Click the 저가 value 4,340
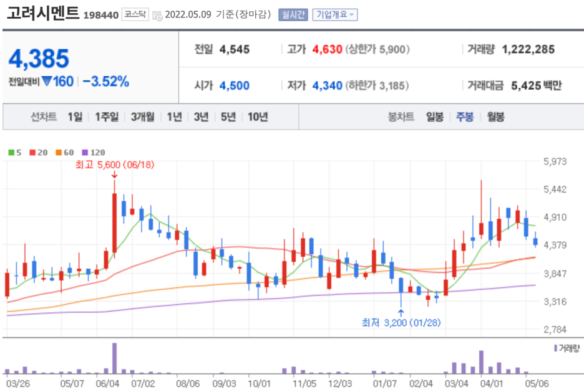Viewport: 584px width, 392px height. [327, 85]
